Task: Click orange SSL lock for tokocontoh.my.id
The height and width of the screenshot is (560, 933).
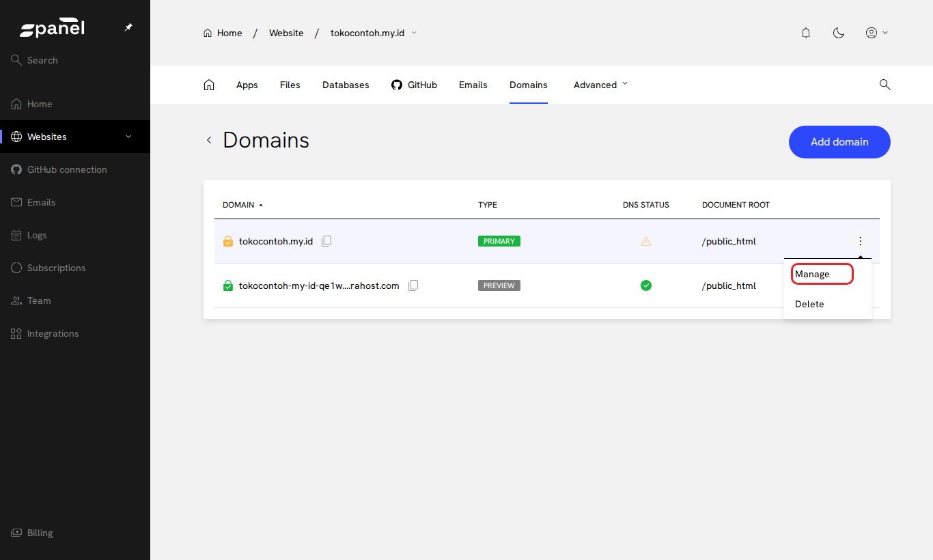Action: tap(228, 241)
